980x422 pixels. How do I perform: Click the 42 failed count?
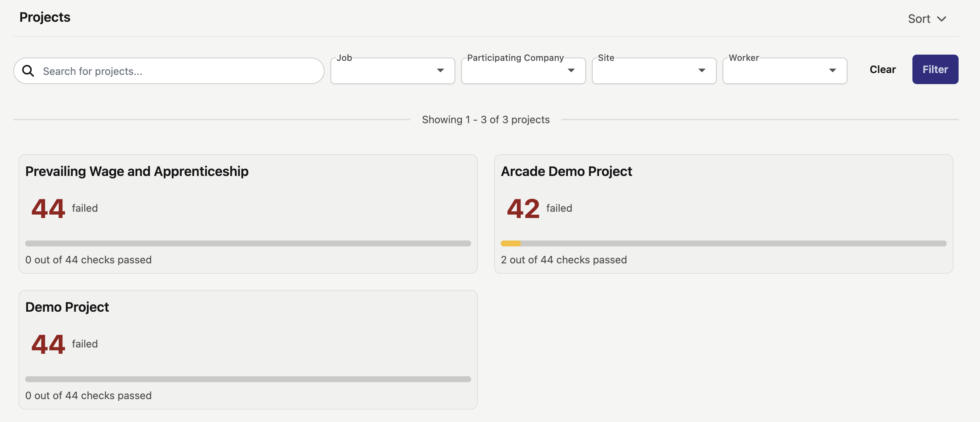click(523, 208)
